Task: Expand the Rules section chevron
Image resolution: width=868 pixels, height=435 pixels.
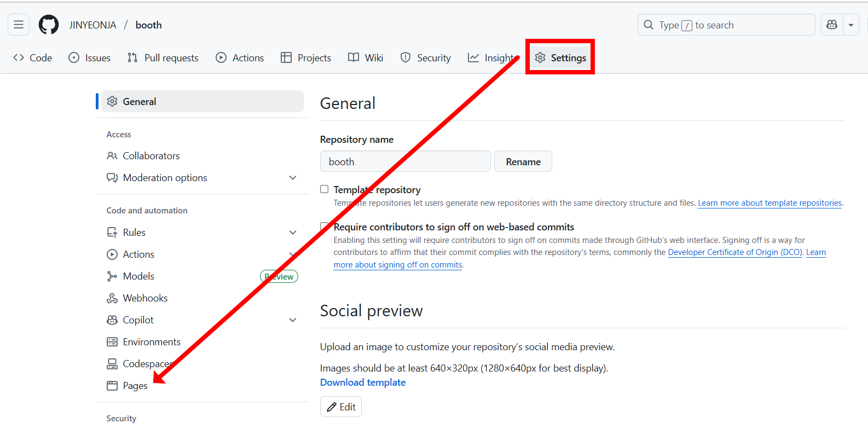Action: tap(293, 233)
